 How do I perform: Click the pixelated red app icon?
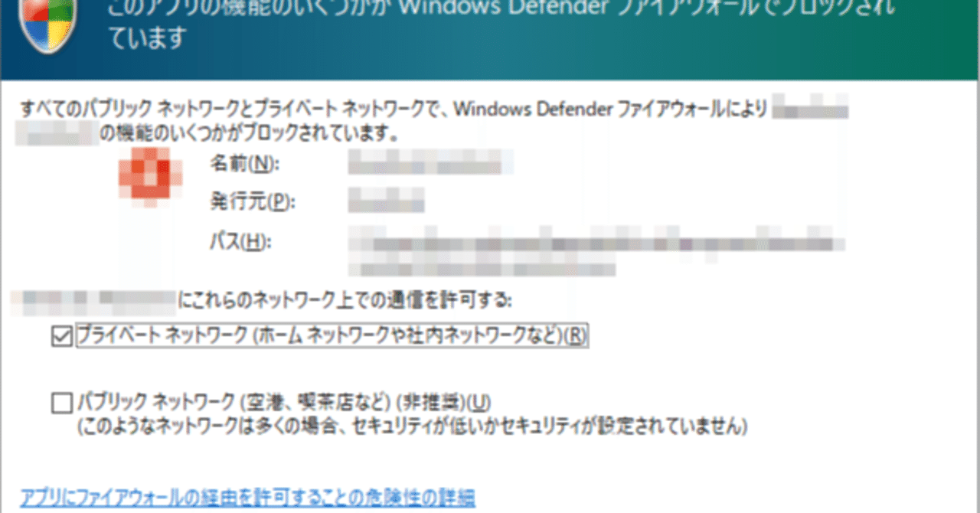pos(151,178)
